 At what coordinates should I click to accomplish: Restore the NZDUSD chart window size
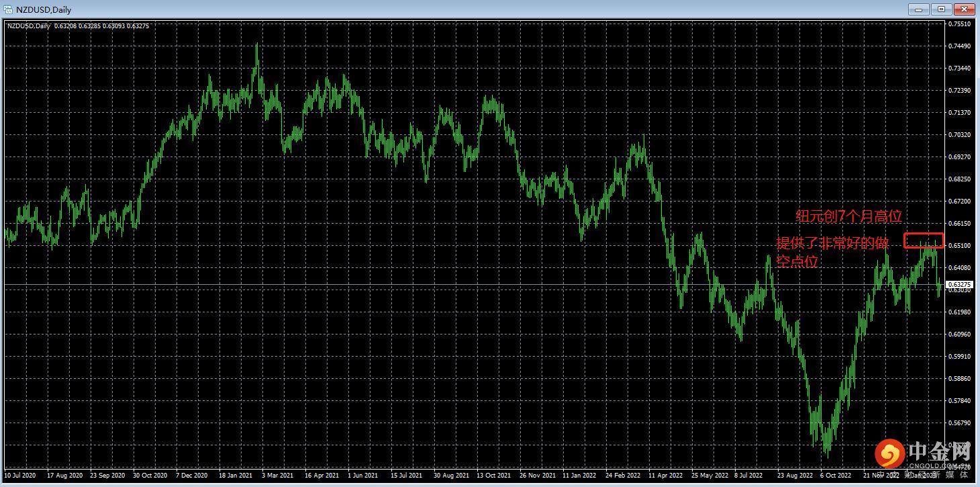pos(941,9)
